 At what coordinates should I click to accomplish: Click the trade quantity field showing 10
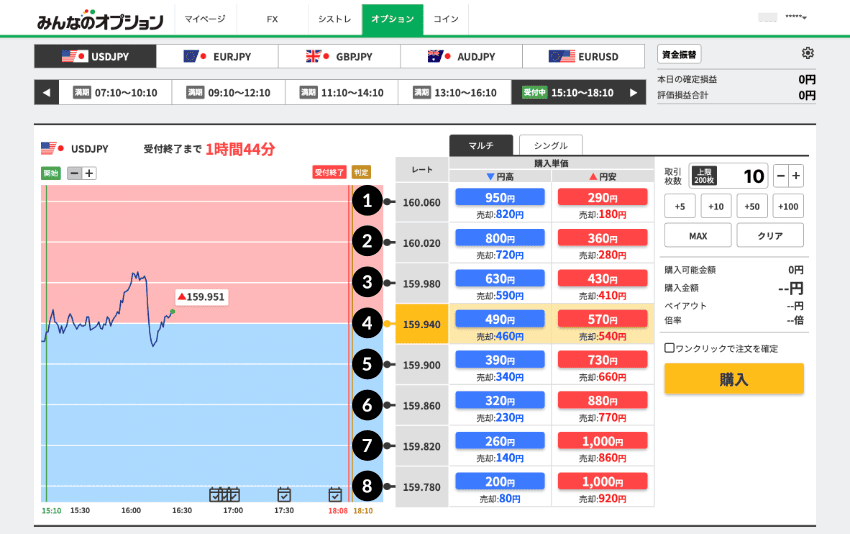[x=729, y=176]
